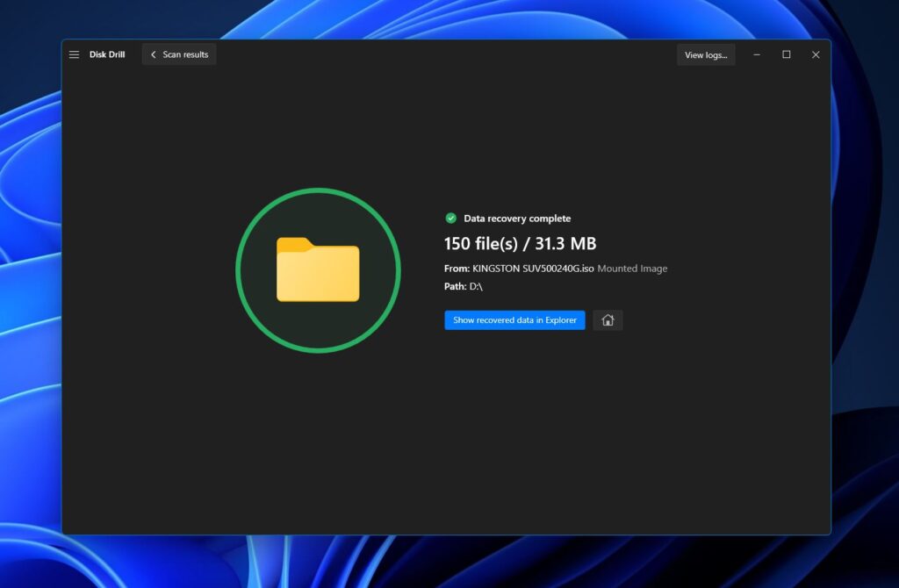This screenshot has height=588, width=899.
Task: Click the home icon next to Explorer button
Action: click(608, 319)
